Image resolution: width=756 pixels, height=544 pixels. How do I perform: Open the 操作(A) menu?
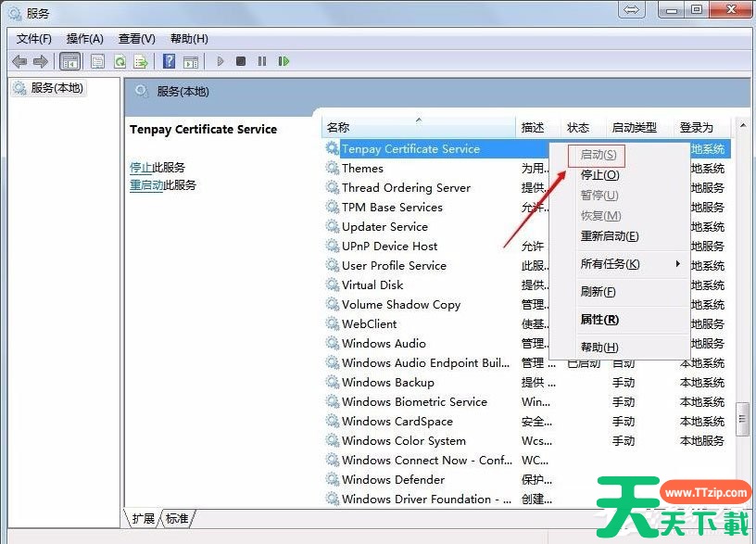click(85, 39)
